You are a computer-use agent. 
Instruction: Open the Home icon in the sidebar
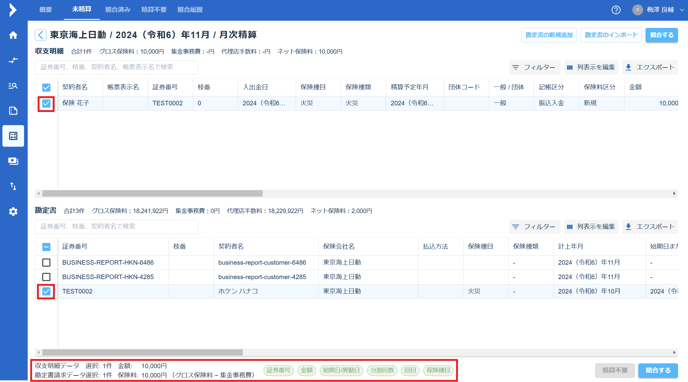pos(13,35)
